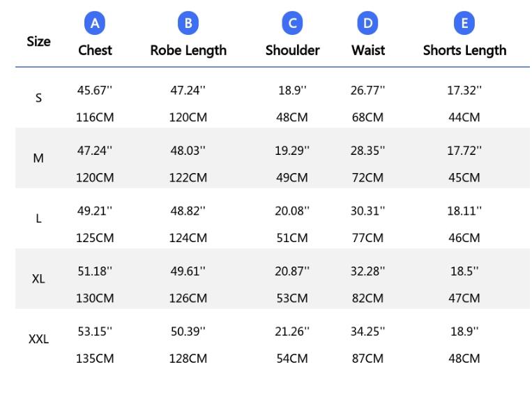Click the blue C circle icon
This screenshot has width=532, height=404.
(x=292, y=23)
